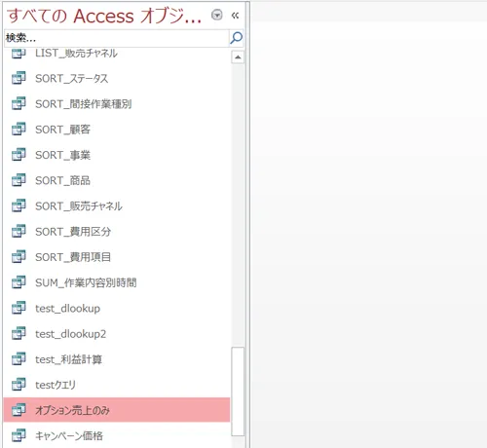Click query icon beside オプション売上のみ
The width and height of the screenshot is (487, 448).
[19, 410]
